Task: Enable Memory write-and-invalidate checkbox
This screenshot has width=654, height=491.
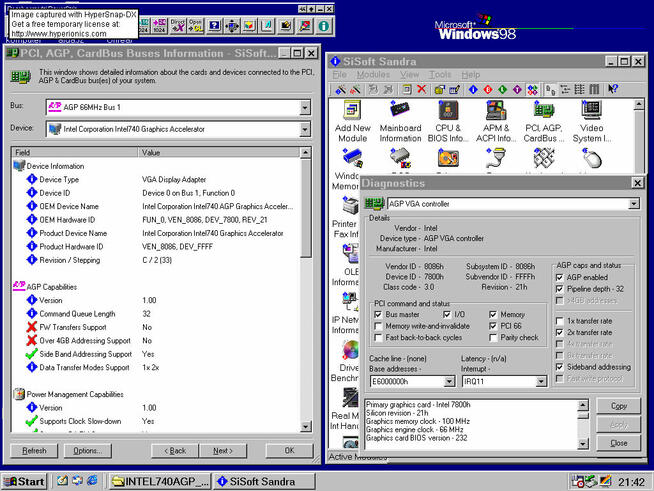Action: pyautogui.click(x=378, y=326)
